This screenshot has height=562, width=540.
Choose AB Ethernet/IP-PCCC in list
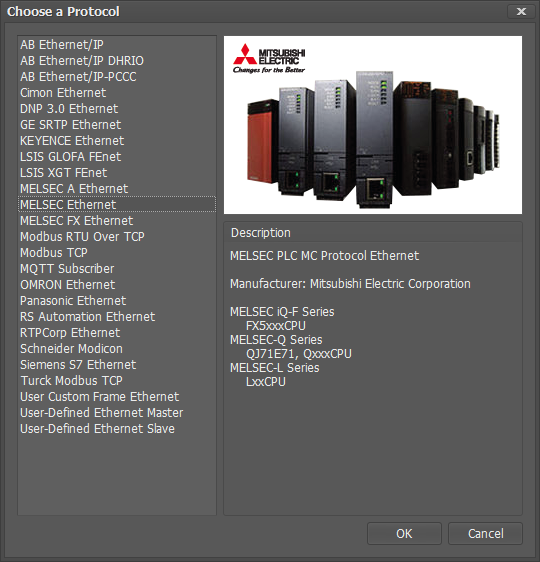[117, 77]
